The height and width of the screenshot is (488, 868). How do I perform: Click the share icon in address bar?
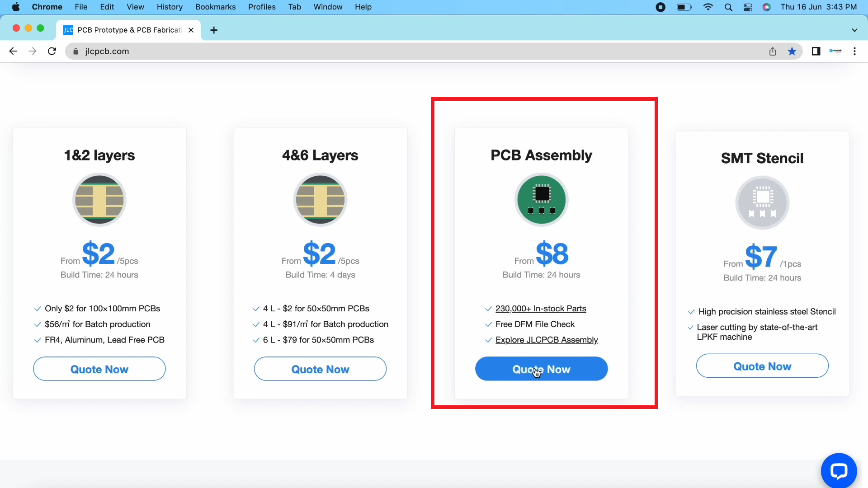[773, 52]
